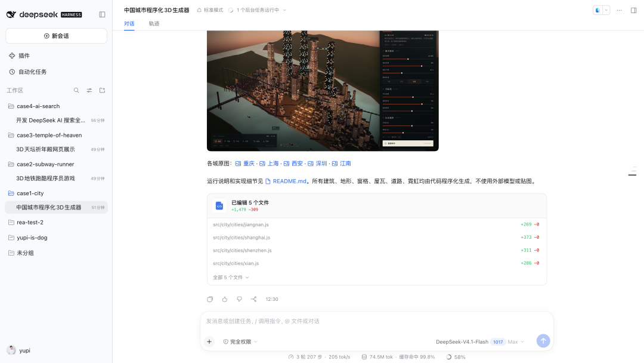Screen dimensions: 644x363
Task: Open the 完全权限 permission dropdown
Action: (240, 342)
